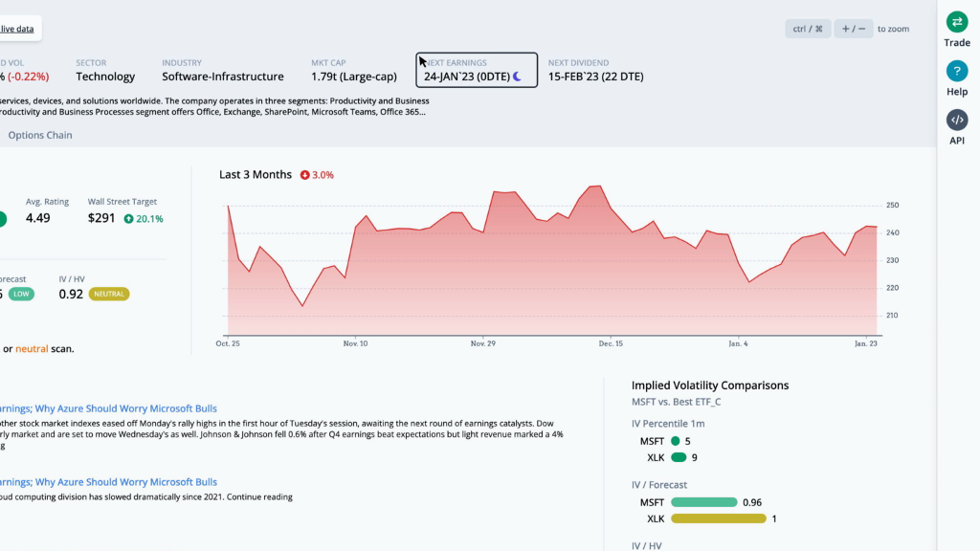This screenshot has width=980, height=551.
Task: Click the green dot beside MSFT IV Percentile
Action: point(676,441)
